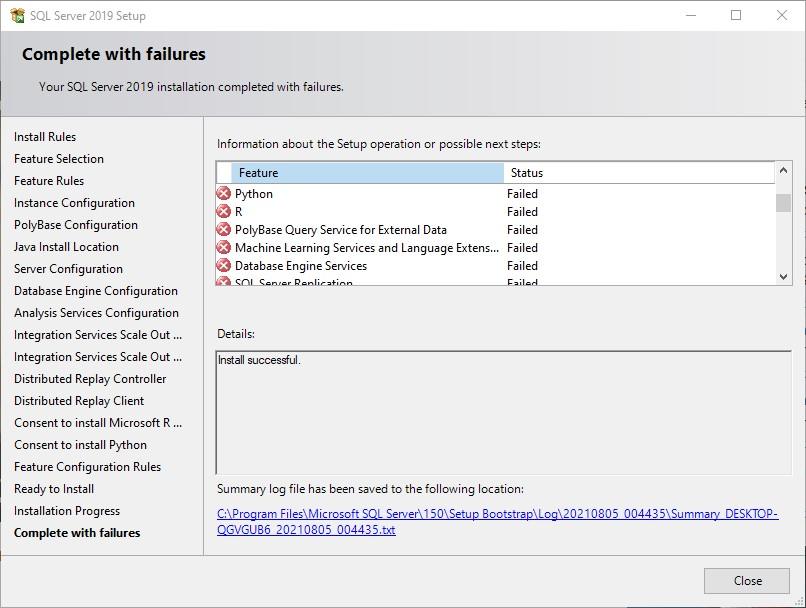Click the error icon beside PolyBase Query Service
Screen dimensions: 806x608
(224, 230)
